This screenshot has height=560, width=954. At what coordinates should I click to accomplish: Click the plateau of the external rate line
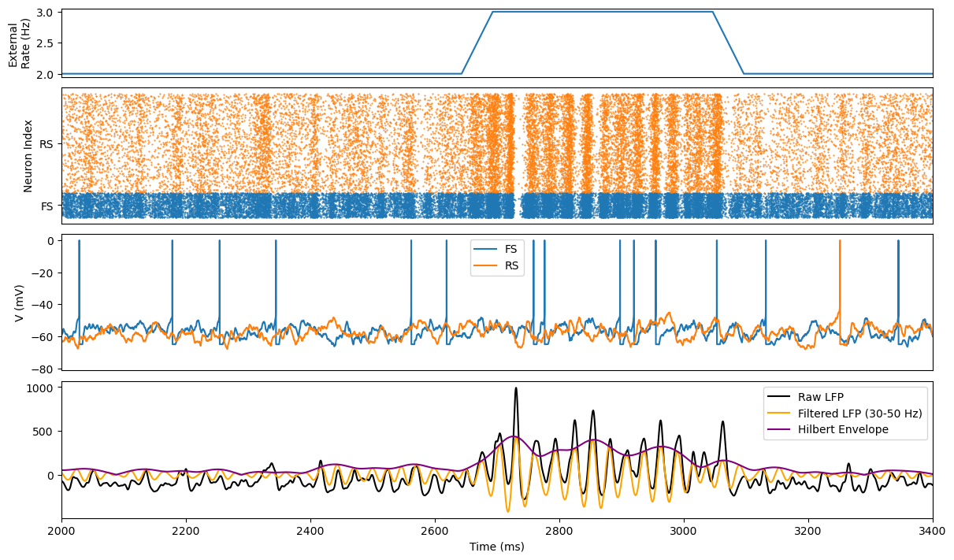tap(603, 12)
